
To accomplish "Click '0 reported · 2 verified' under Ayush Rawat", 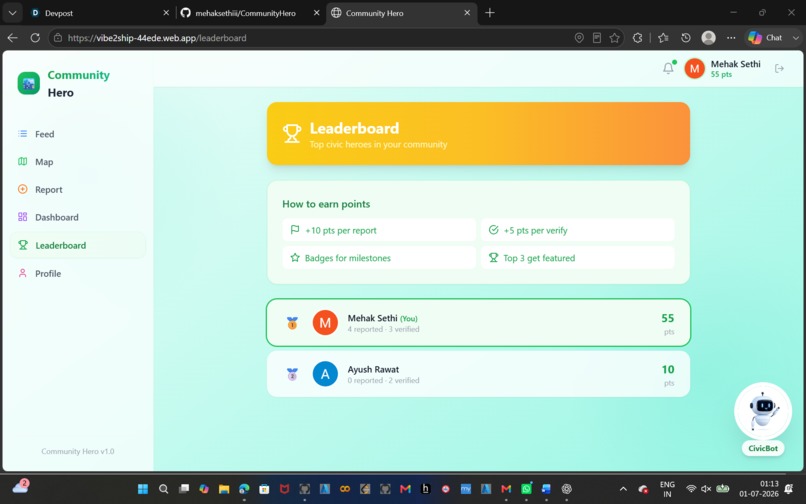I will point(383,381).
